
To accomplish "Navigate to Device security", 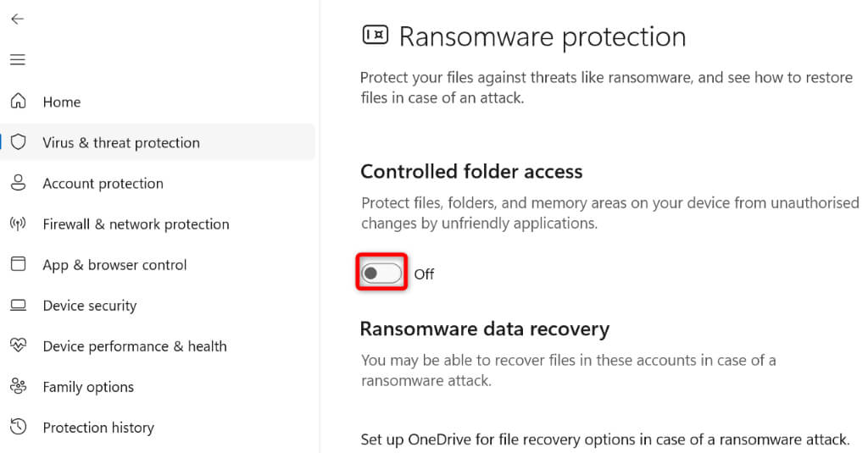I will click(x=89, y=305).
